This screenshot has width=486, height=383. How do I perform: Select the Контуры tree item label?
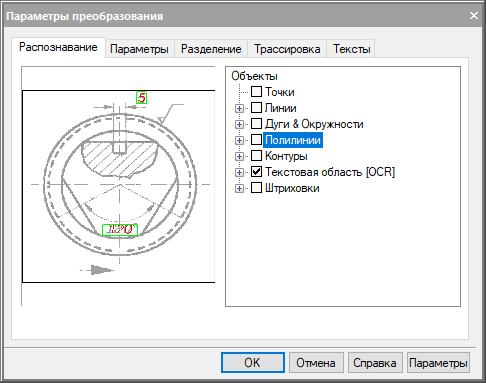286,156
